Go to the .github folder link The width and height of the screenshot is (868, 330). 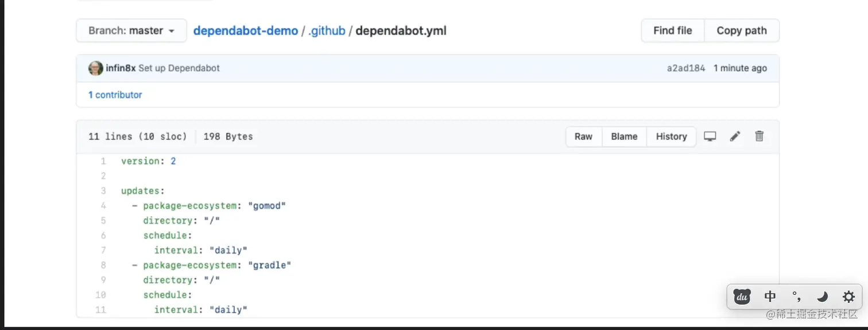point(327,30)
